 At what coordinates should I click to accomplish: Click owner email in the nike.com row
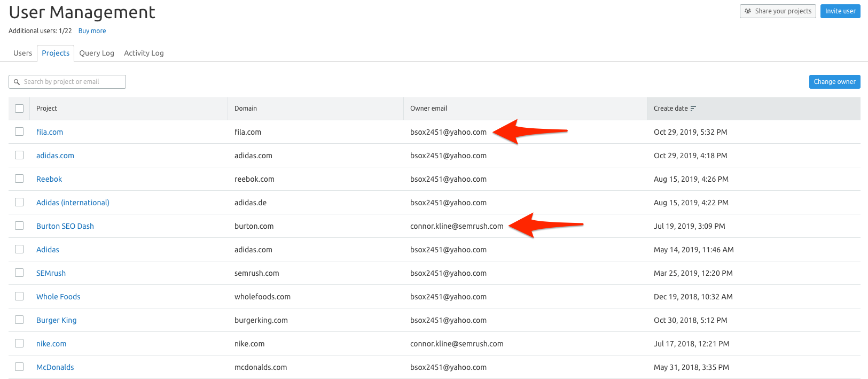[457, 344]
